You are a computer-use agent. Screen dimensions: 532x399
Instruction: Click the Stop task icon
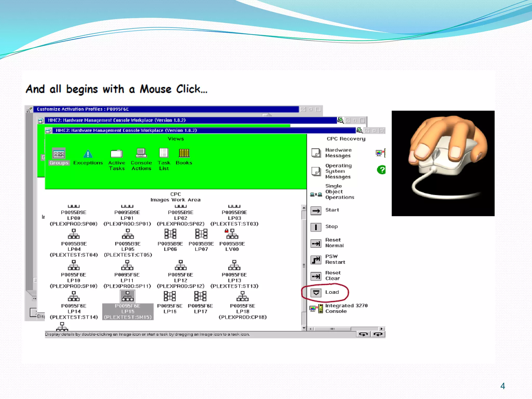coord(316,227)
